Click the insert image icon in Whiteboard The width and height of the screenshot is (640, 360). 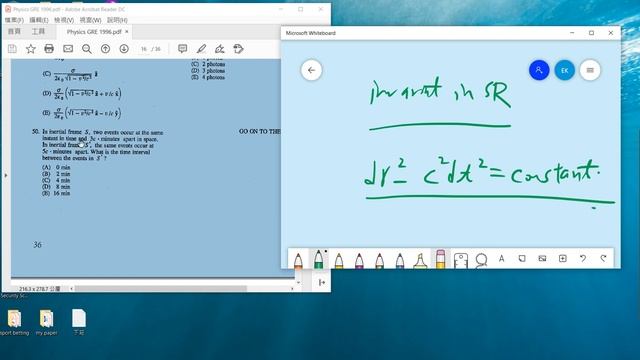click(542, 258)
